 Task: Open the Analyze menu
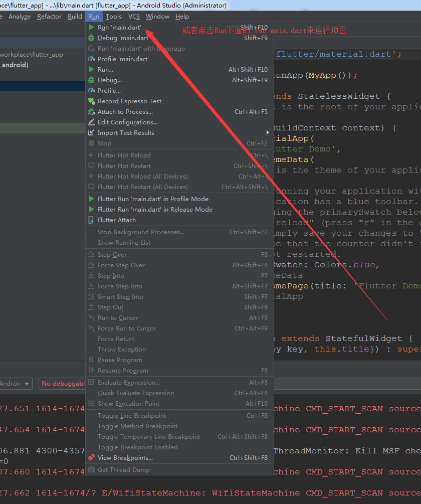click(20, 17)
